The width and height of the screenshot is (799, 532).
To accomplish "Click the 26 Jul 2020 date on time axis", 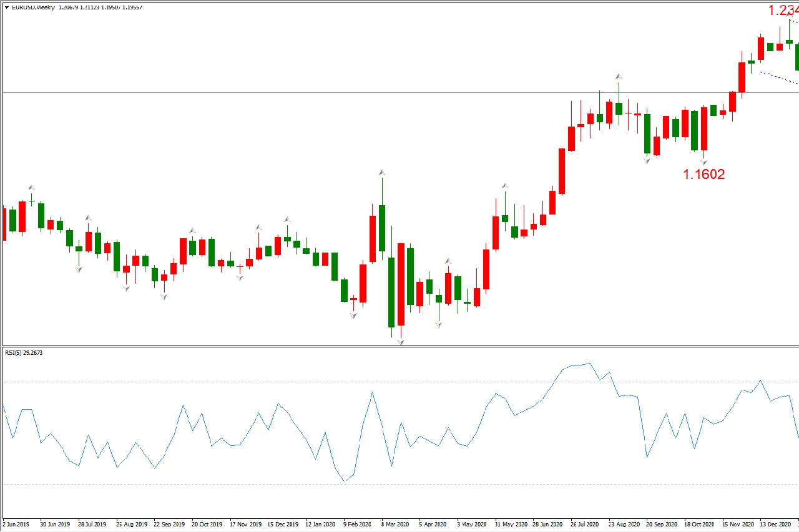I will (584, 525).
